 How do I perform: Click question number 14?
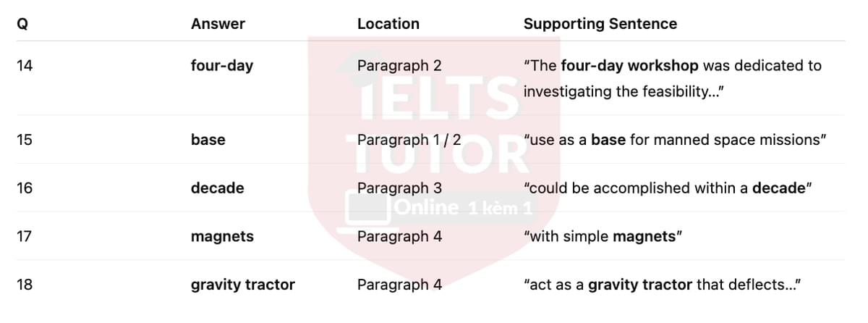pos(24,66)
